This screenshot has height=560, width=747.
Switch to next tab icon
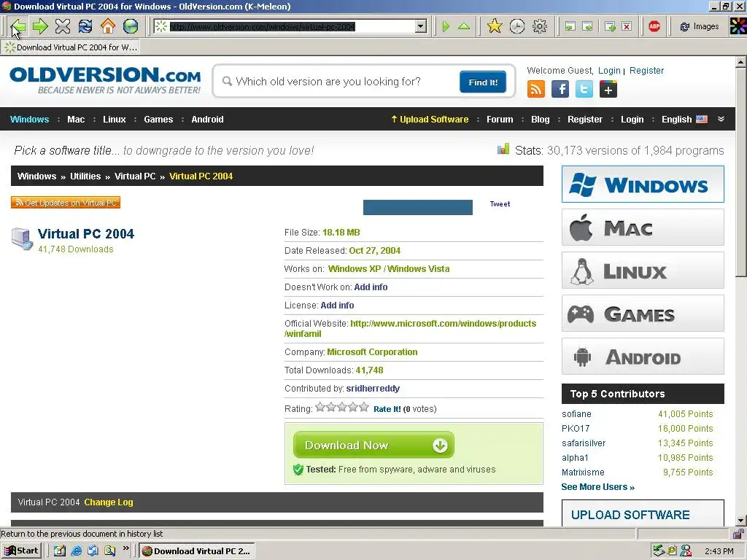click(588, 26)
